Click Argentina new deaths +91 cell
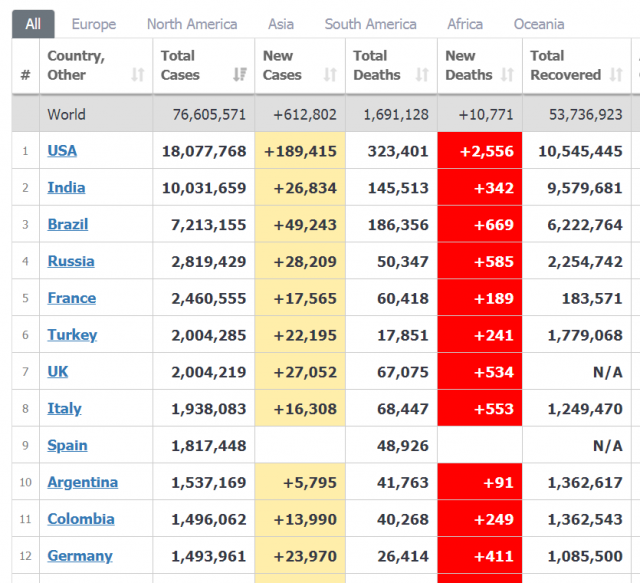 (x=480, y=482)
